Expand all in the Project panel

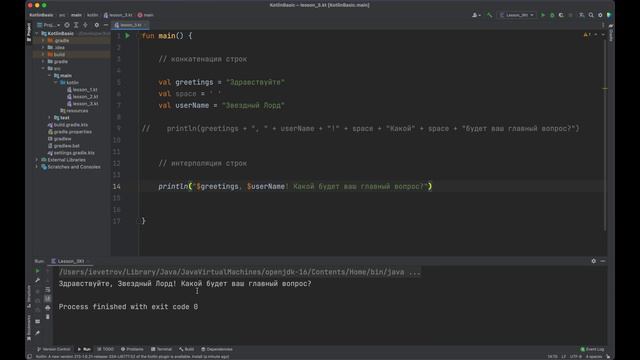(x=76, y=25)
